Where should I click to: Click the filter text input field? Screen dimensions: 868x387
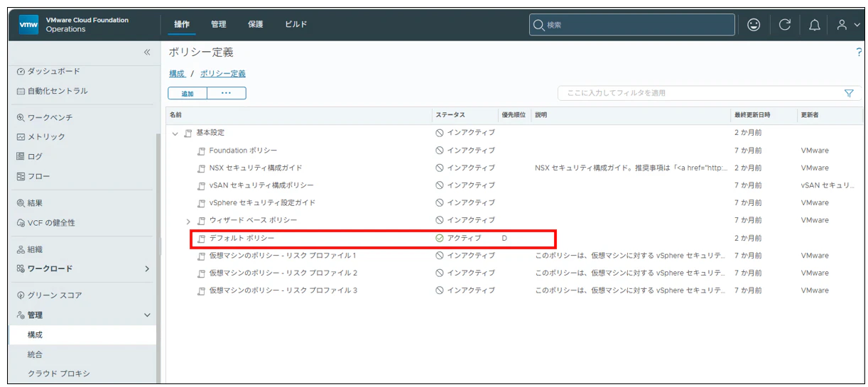pos(700,93)
